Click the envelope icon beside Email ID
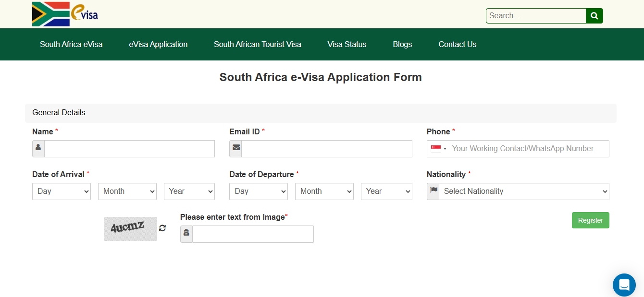The height and width of the screenshot is (297, 644). point(236,149)
